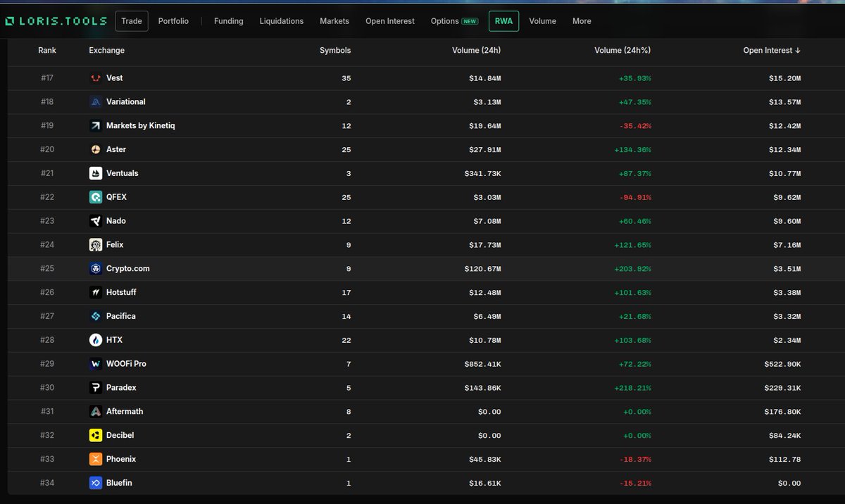Click the HTX flame icon
The image size is (845, 504).
[x=96, y=340]
